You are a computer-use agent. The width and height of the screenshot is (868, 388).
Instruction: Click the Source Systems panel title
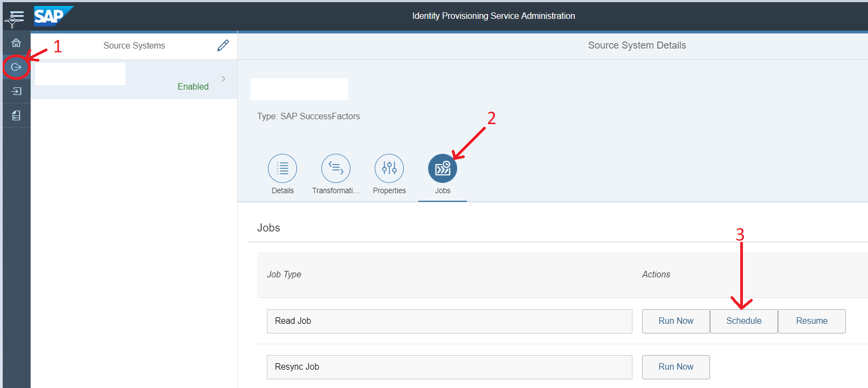point(134,45)
